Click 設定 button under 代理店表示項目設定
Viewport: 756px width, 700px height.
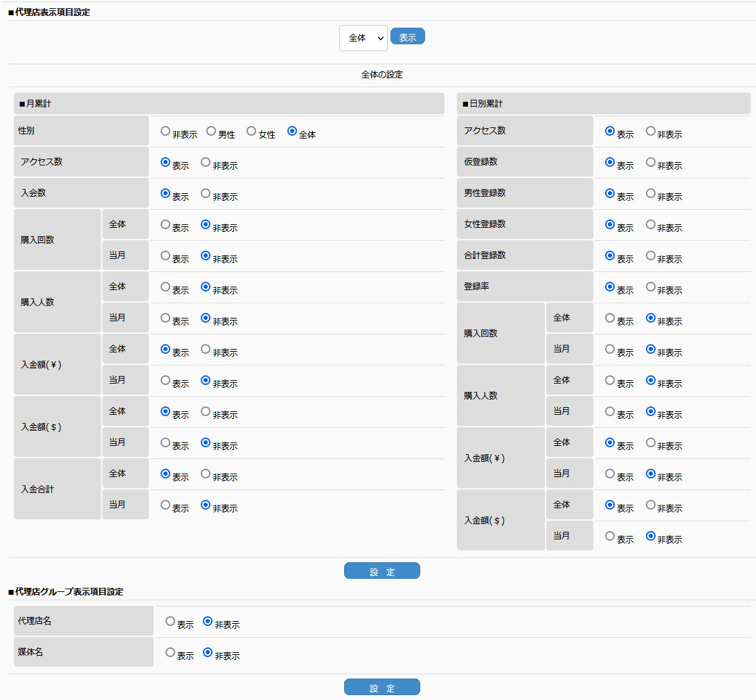pos(381,571)
